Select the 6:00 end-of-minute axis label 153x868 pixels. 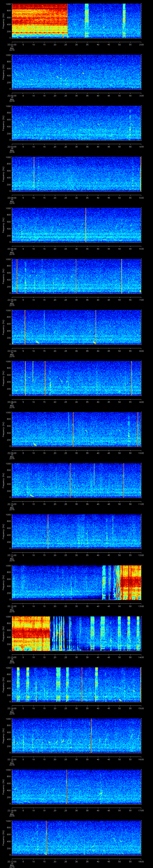141,249
